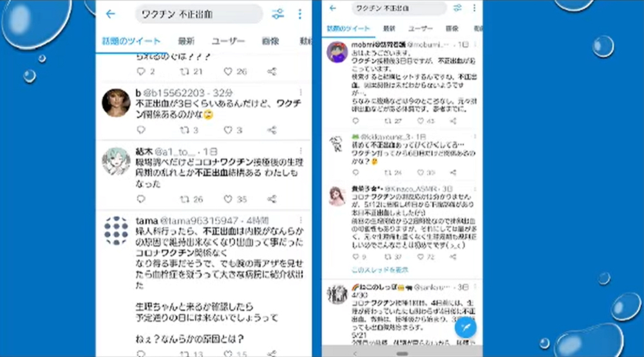Click the ワクチン 不正出血 search field in left phone
Screen dimensions: 644x357
click(x=199, y=14)
